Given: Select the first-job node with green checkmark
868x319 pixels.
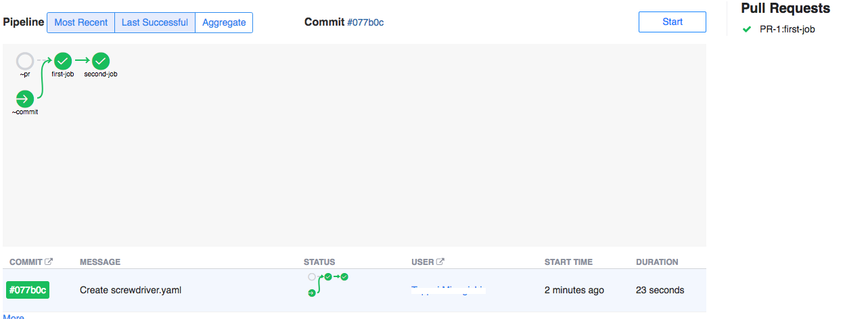Looking at the screenshot, I should pos(63,62).
